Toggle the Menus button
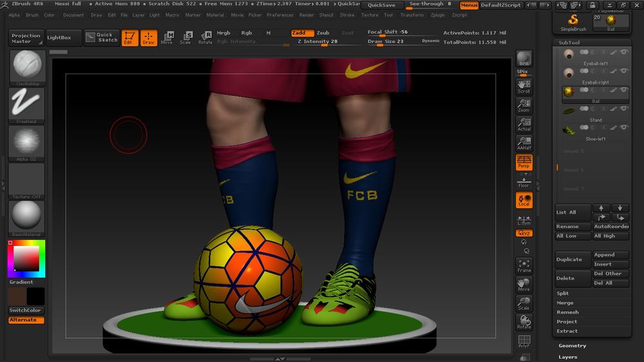 tap(469, 5)
